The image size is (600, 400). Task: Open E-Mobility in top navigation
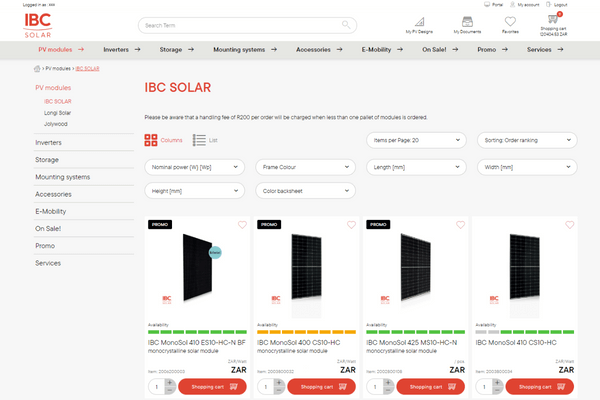382,49
